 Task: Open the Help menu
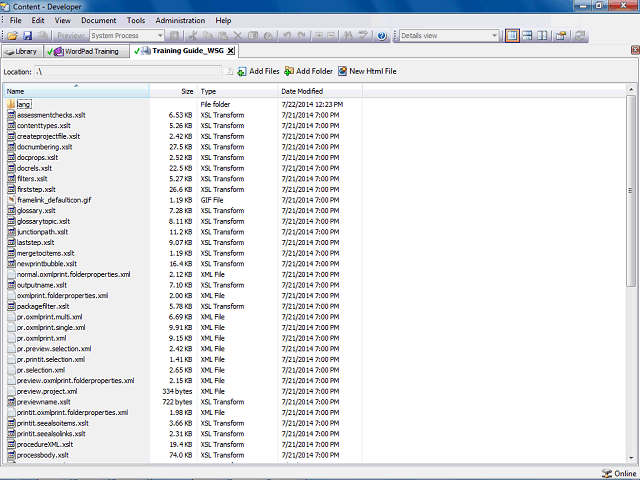[x=223, y=20]
